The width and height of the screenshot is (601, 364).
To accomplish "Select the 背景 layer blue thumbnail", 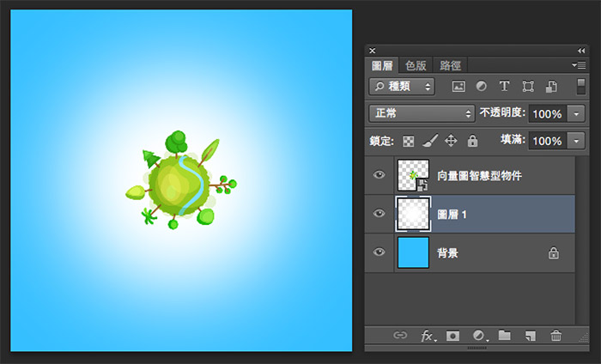I will click(x=412, y=252).
